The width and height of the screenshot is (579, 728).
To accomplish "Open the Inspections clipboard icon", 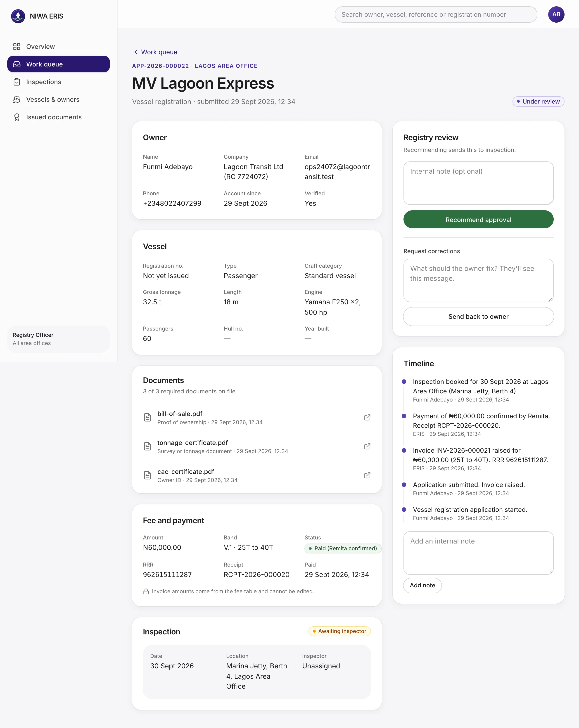I will pyautogui.click(x=17, y=82).
